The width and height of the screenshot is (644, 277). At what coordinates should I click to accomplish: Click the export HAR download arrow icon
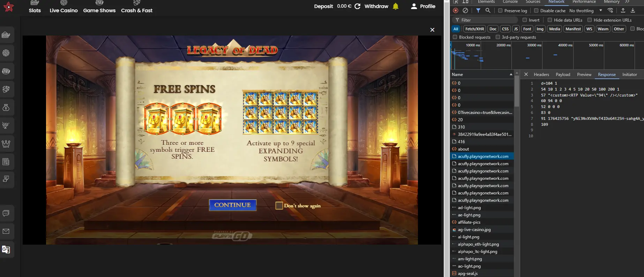633,10
